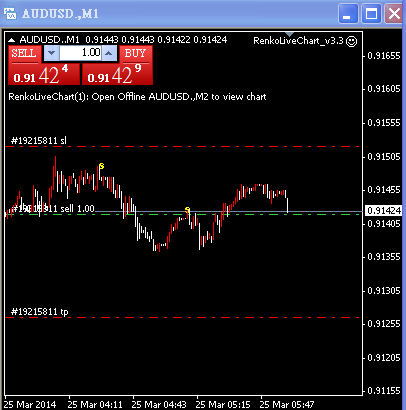Click the RenkoLiveChart_v3.3 smiley face icon
This screenshot has width=406, height=410.
point(351,41)
